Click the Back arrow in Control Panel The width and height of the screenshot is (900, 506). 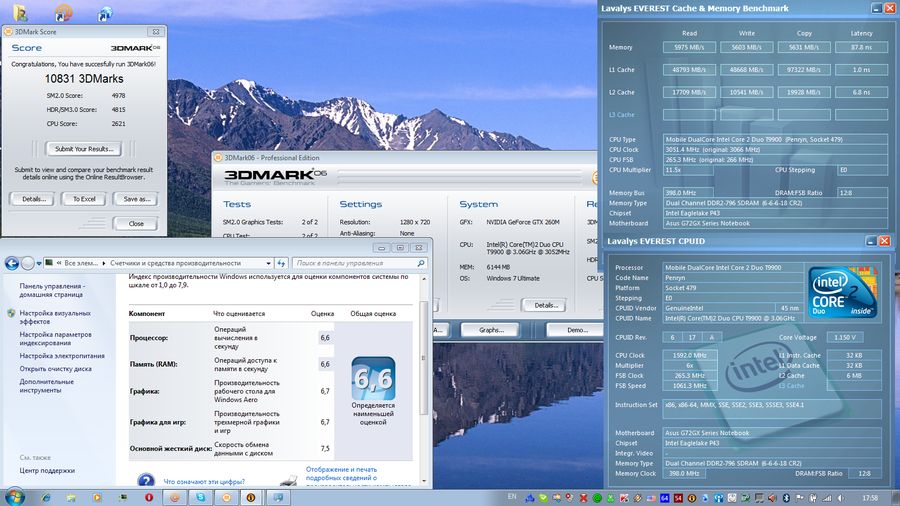click(12, 263)
